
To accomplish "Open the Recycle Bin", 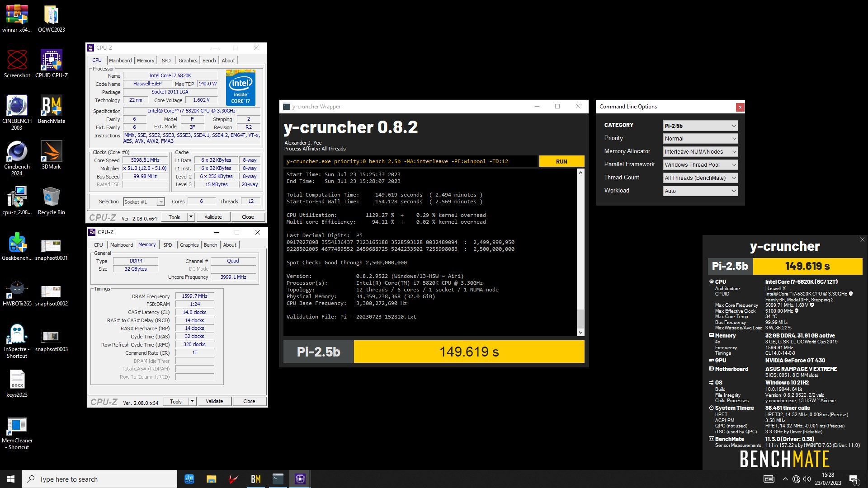I will pos(51,201).
